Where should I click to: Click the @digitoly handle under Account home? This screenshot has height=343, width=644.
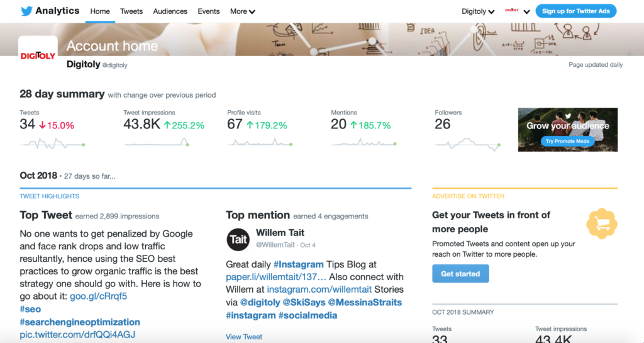click(x=114, y=65)
